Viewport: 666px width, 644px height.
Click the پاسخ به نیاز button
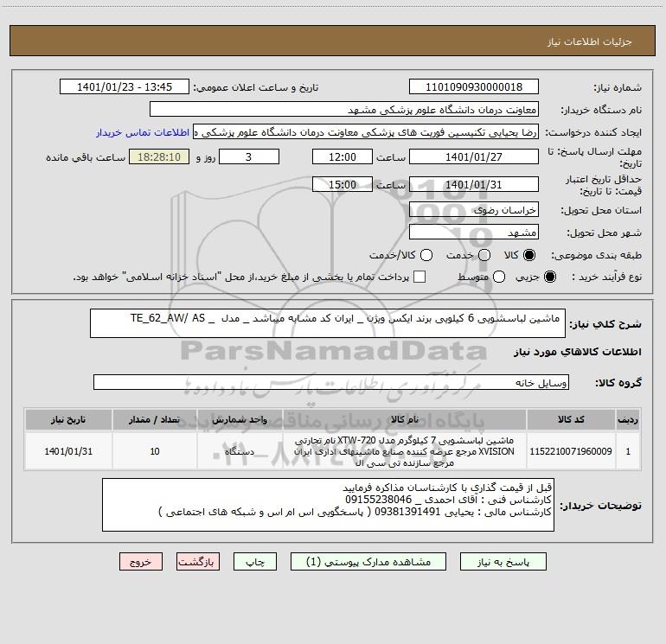click(503, 562)
